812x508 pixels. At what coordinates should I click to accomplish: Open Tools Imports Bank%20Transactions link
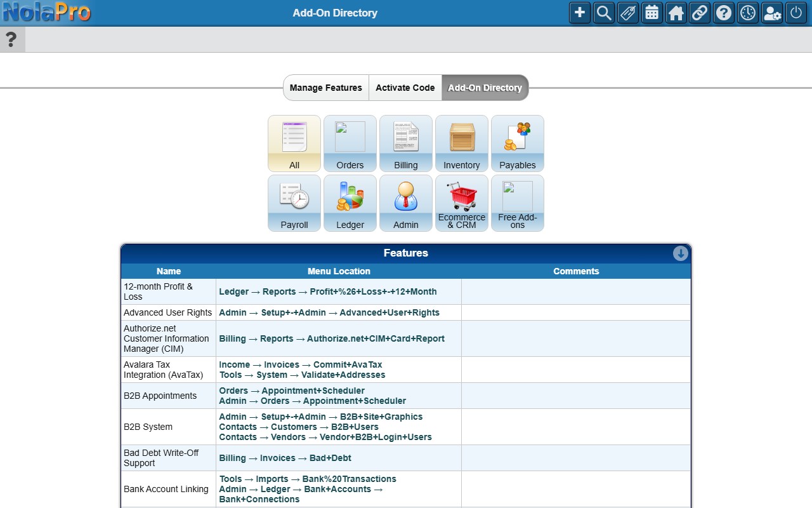tap(308, 479)
